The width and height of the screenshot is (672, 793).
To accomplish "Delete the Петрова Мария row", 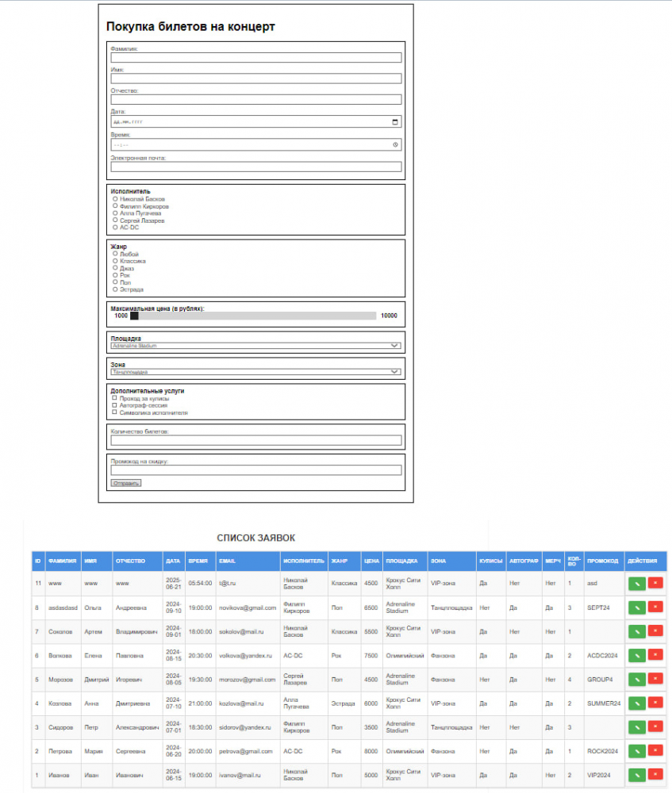I will (655, 750).
